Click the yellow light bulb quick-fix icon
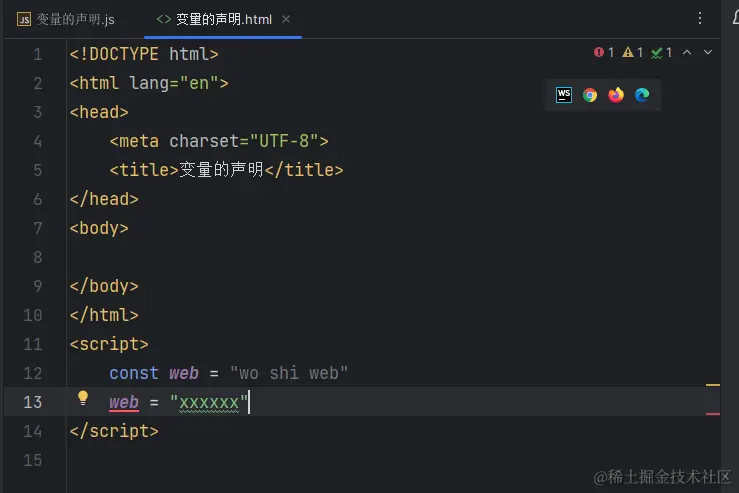Viewport: 739px width, 493px height. tap(83, 398)
